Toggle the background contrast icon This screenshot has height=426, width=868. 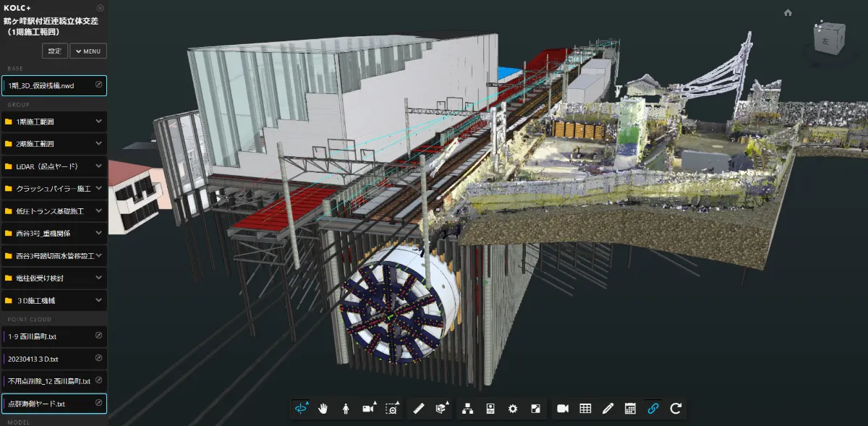tap(535, 409)
